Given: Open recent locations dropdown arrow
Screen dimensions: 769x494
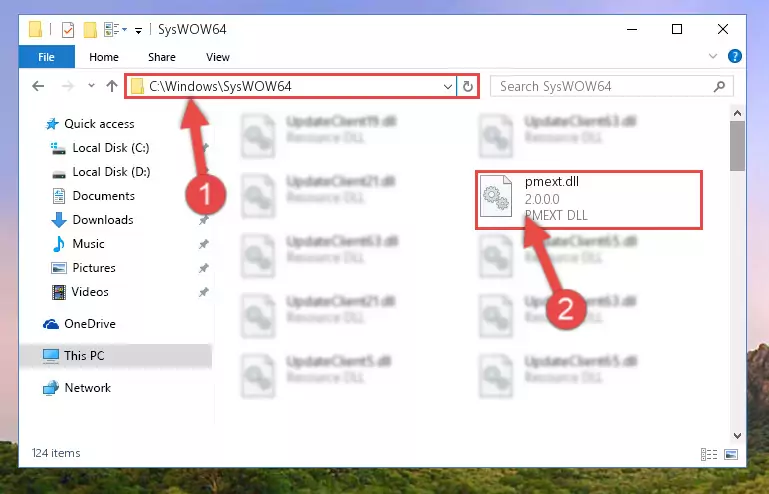Looking at the screenshot, I should (91, 86).
